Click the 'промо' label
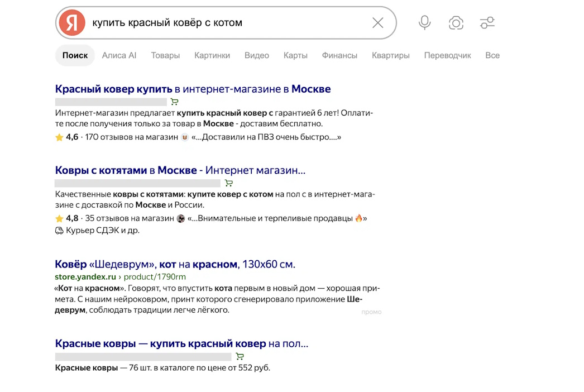584x392 pixels. (371, 312)
